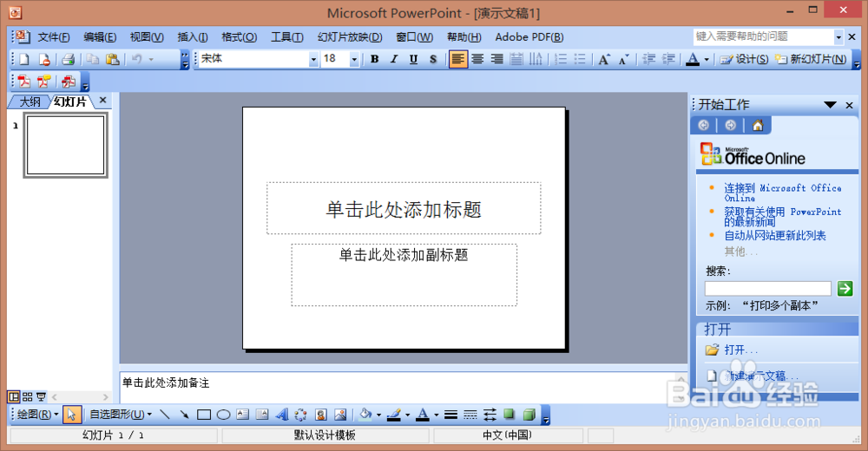
Task: Click the Paste clipboard icon
Action: coord(112,59)
